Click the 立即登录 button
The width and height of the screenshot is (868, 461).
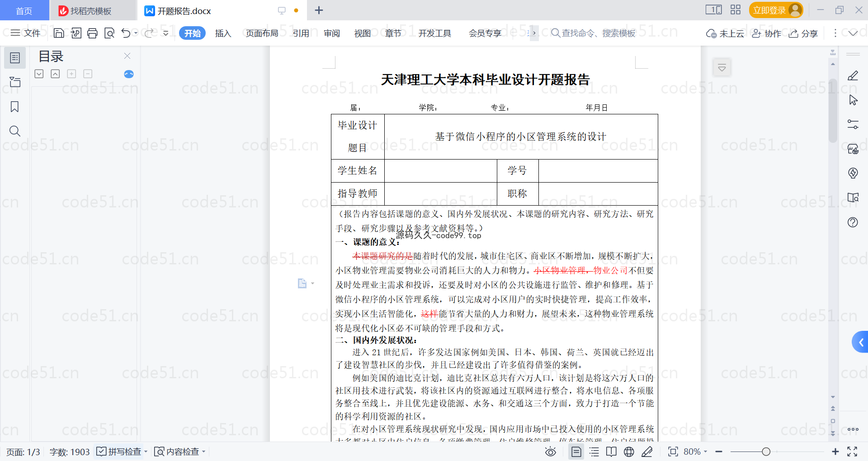[776, 10]
